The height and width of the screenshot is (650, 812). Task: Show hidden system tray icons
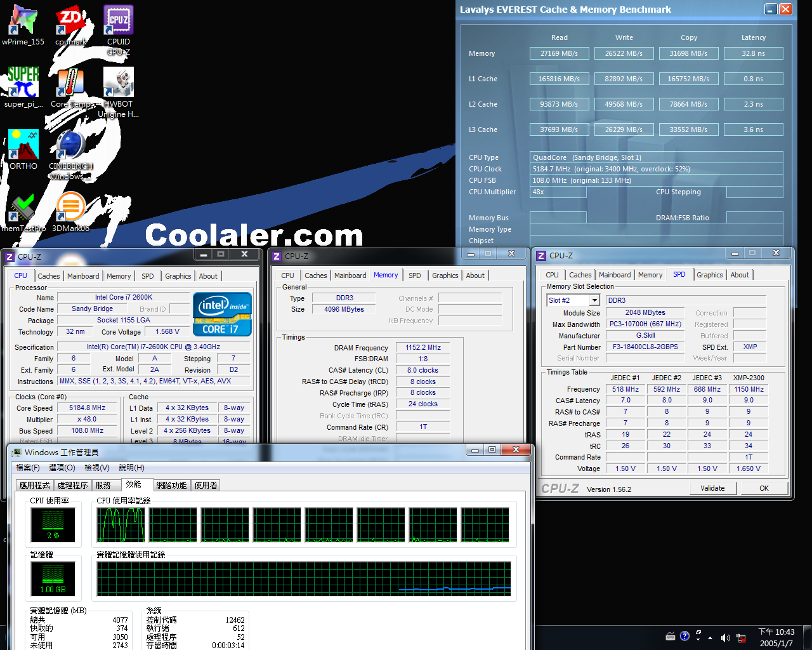(x=710, y=638)
